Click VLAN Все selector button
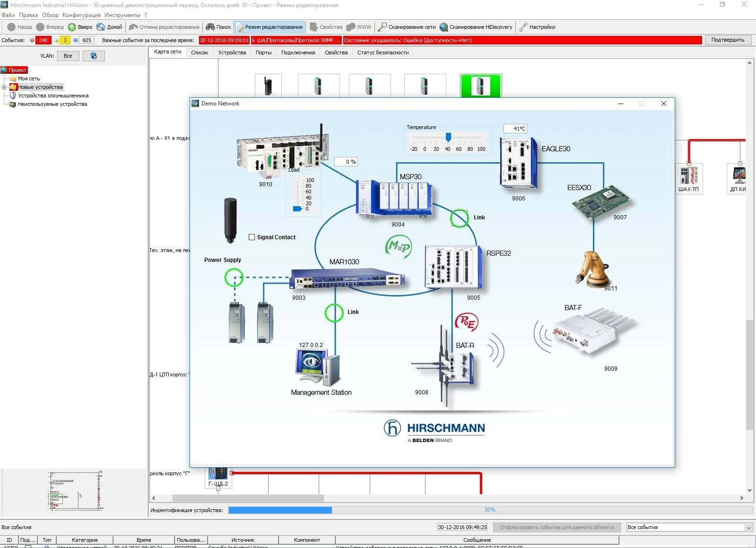Image resolution: width=756 pixels, height=548 pixels. (68, 56)
